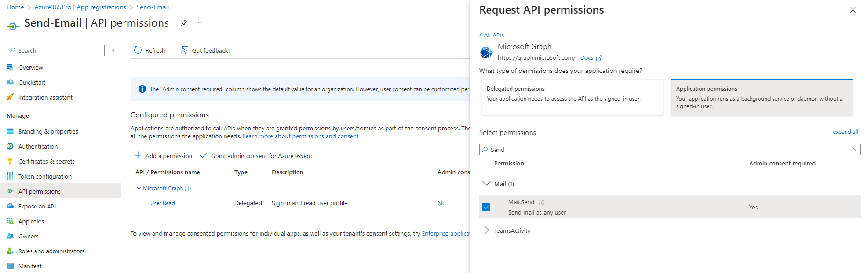868x273 pixels.
Task: Click the left menu Search box
Action: pyautogui.click(x=56, y=50)
